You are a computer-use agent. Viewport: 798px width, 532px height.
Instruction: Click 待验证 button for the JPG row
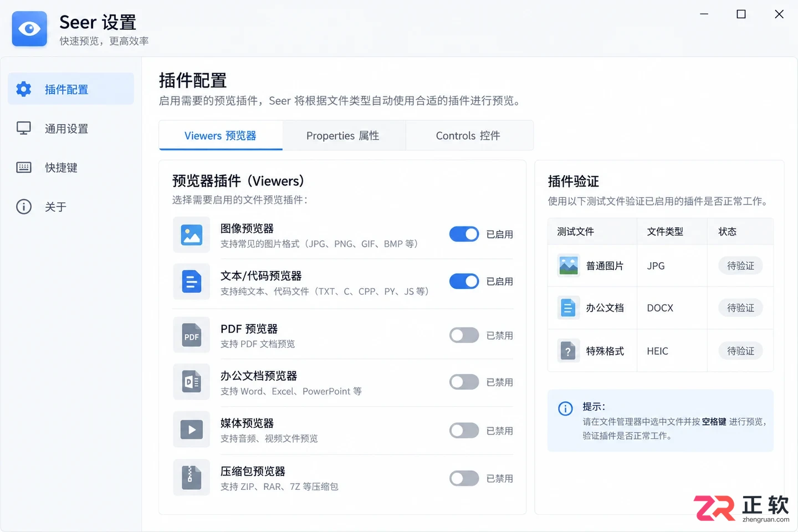click(x=740, y=266)
